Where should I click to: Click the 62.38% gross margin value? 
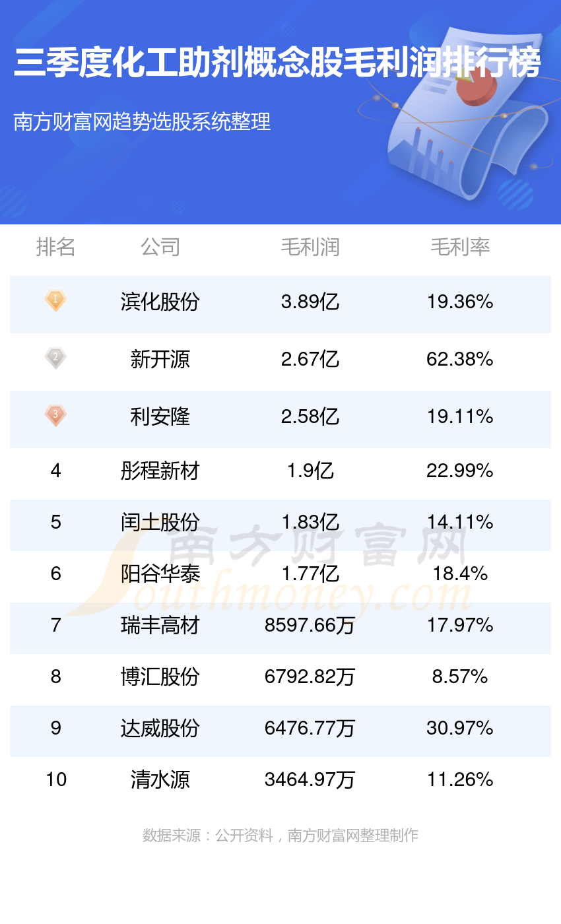[x=460, y=359]
